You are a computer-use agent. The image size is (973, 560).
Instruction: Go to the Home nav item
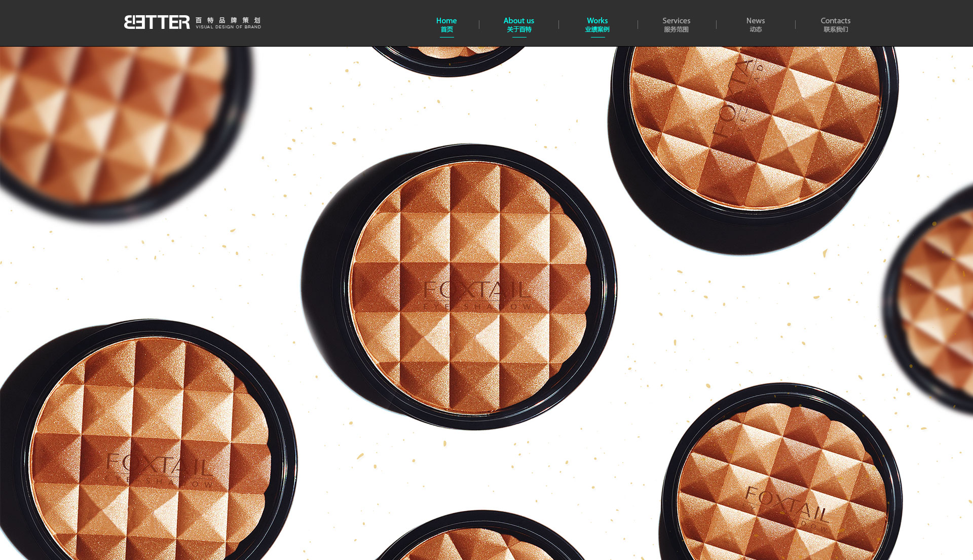(446, 21)
